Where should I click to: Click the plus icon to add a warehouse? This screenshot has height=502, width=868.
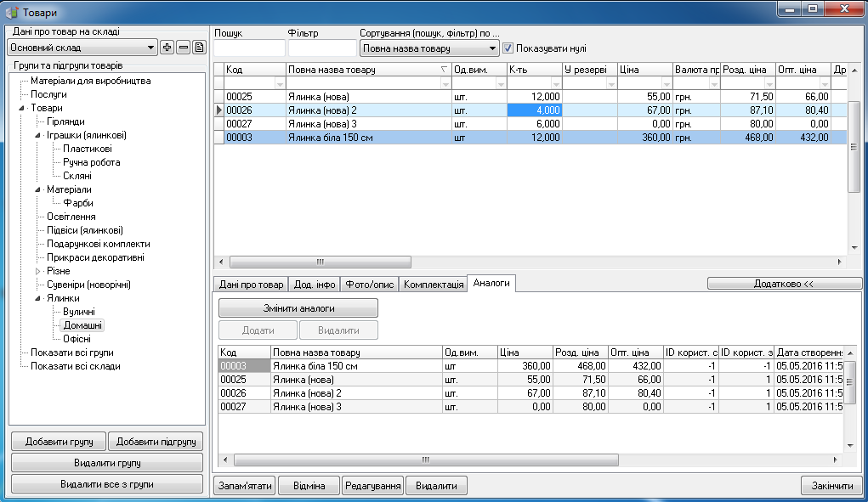tap(167, 48)
